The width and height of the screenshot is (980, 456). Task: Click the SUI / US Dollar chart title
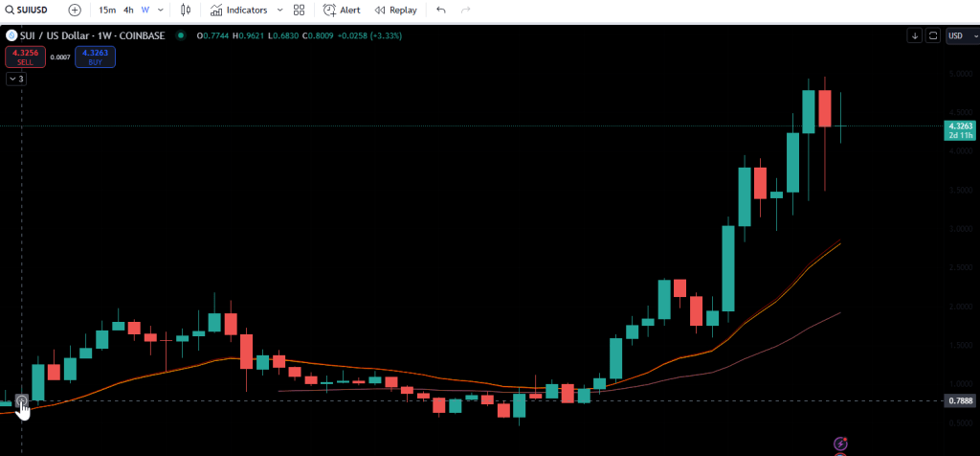click(x=92, y=35)
